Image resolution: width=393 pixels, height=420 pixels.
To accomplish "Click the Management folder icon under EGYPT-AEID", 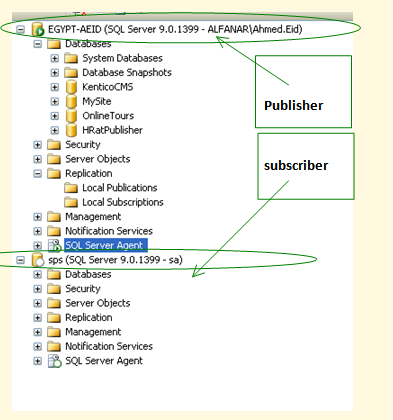I will point(54,217).
